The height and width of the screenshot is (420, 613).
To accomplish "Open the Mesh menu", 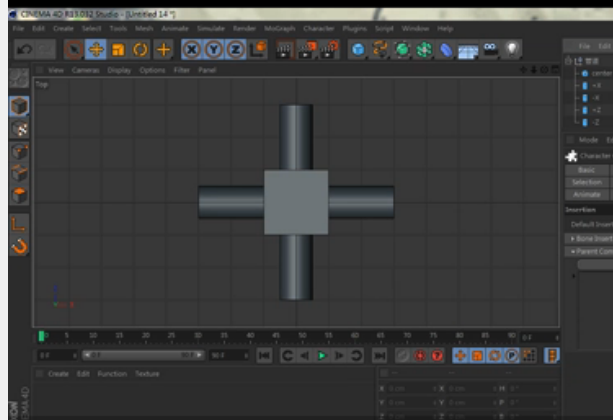I will pos(144,29).
